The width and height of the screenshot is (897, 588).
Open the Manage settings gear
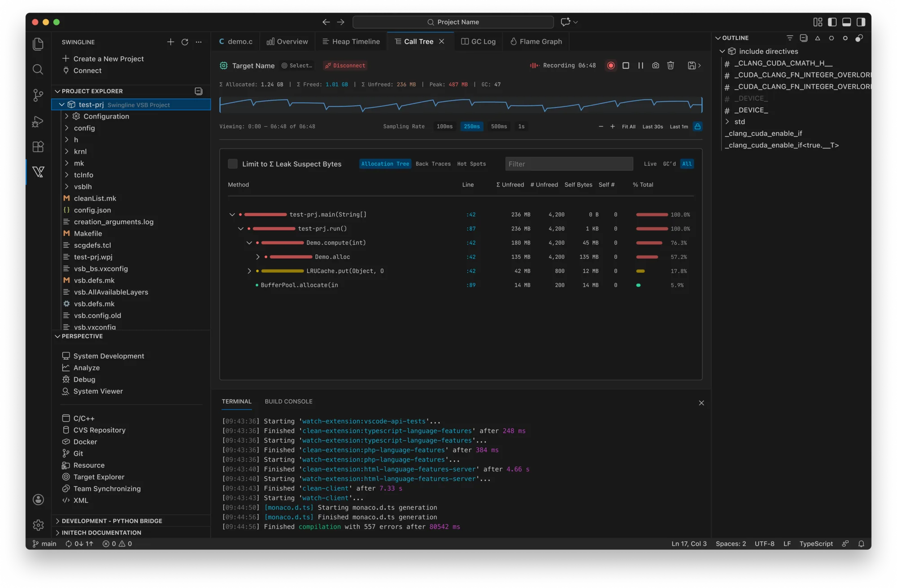38,525
